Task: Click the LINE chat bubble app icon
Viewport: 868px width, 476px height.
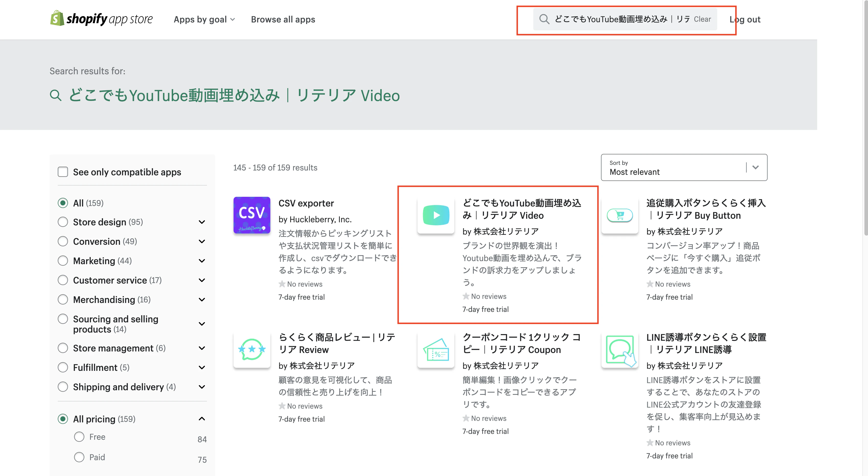Action: 620,349
